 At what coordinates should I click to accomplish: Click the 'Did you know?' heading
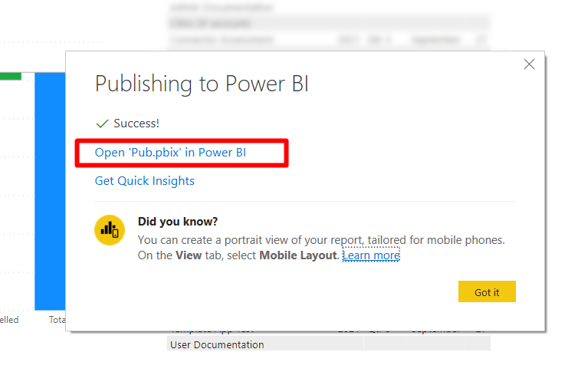click(178, 222)
